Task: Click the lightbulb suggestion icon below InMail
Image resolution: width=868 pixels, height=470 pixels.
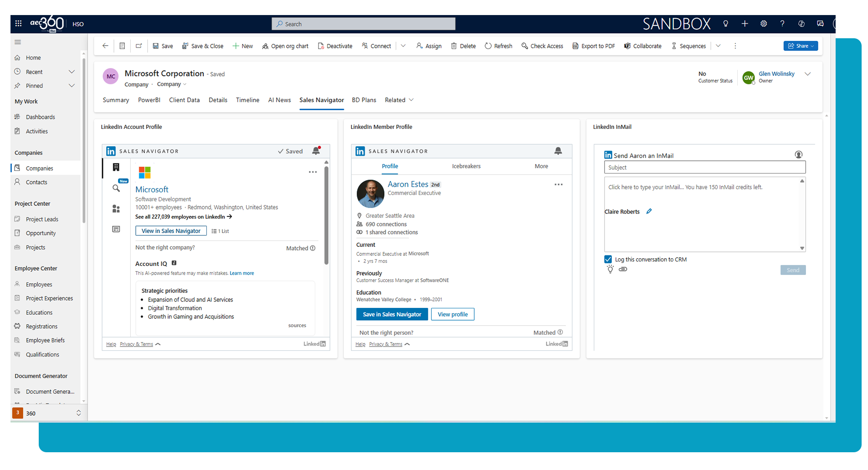Action: click(610, 269)
